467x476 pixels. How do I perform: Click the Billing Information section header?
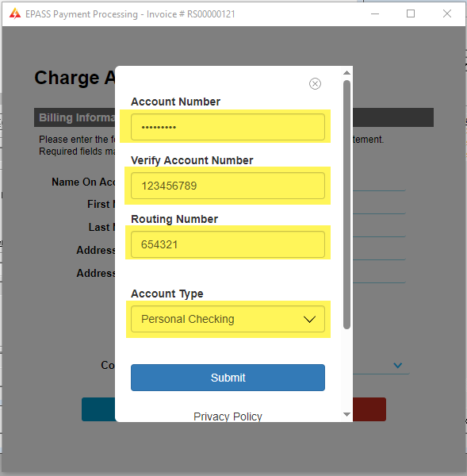point(234,117)
